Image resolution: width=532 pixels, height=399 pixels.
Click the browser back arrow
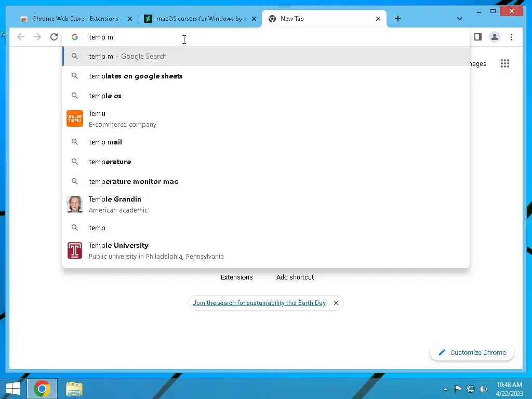coord(21,37)
